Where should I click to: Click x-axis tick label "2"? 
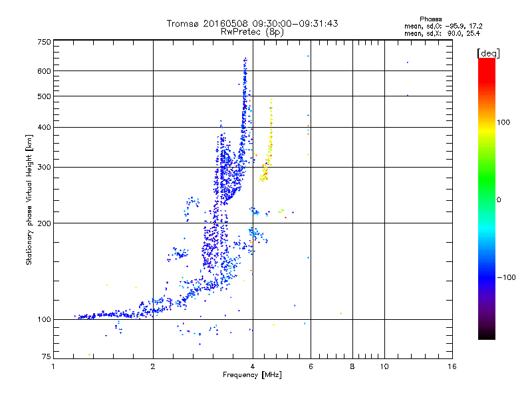click(153, 366)
